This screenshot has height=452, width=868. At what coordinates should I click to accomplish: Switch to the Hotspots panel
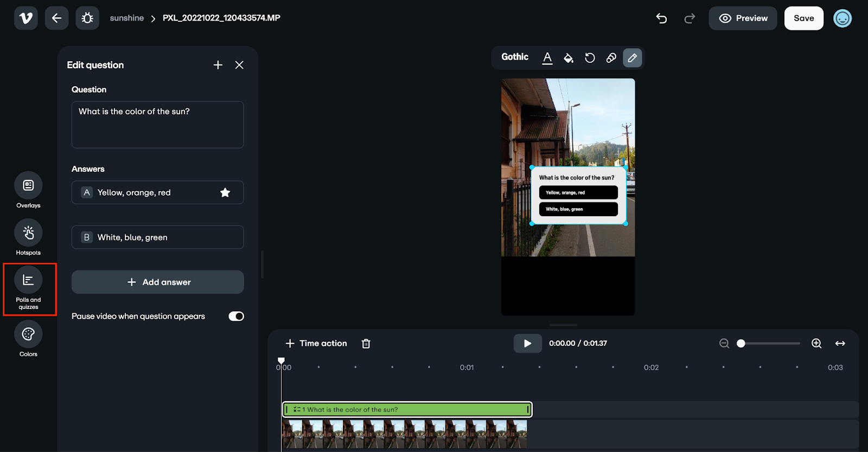[x=28, y=233]
